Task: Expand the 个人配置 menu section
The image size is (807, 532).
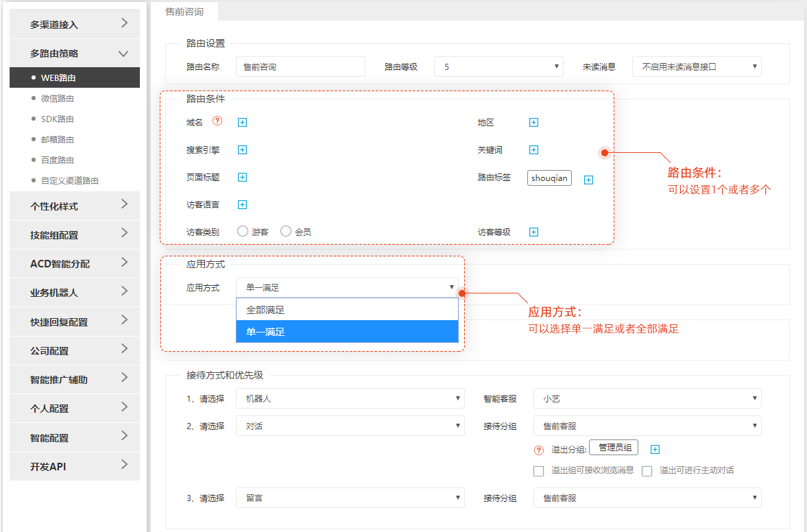Action: (x=75, y=408)
